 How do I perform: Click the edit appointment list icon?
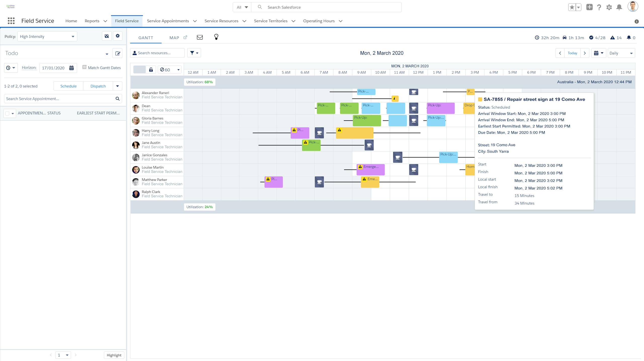click(117, 53)
